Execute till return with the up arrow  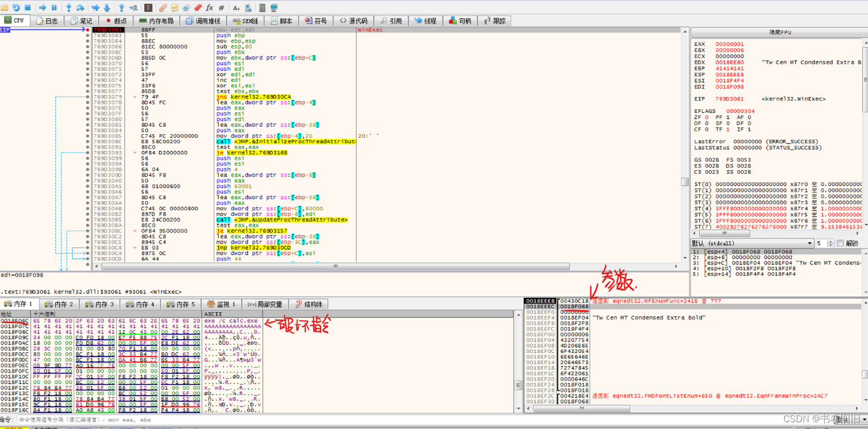click(x=122, y=8)
